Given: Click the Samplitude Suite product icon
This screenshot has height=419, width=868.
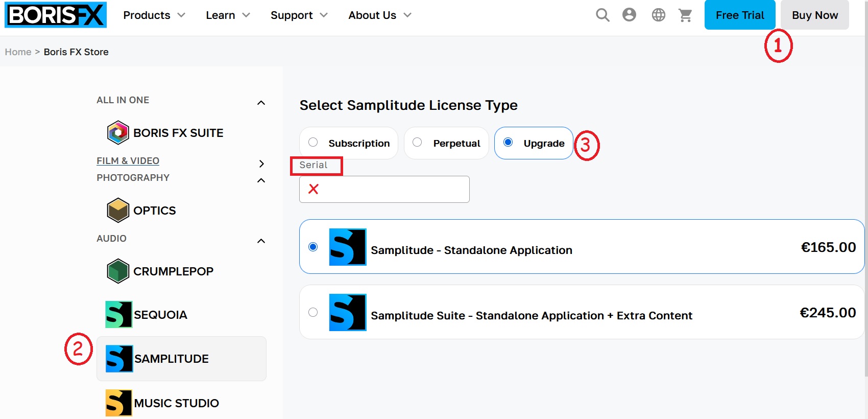Looking at the screenshot, I should click(x=348, y=312).
